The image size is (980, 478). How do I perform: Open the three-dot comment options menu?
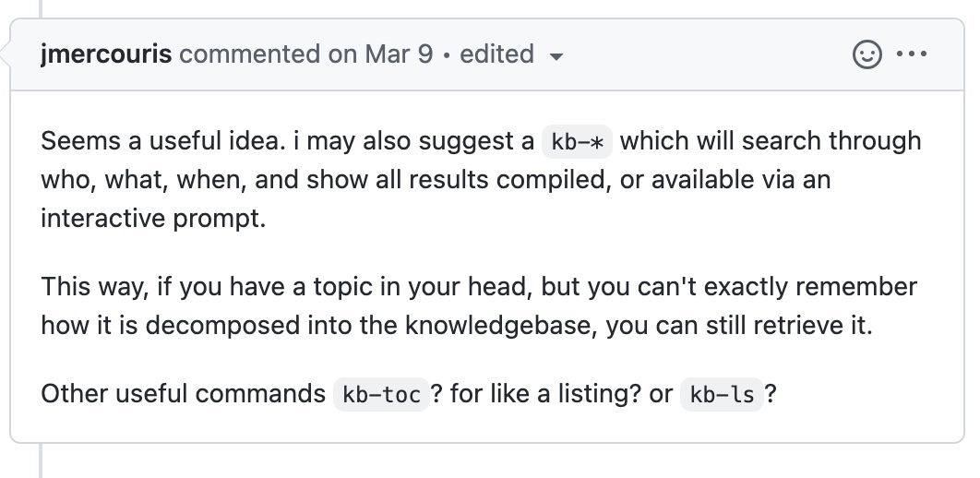point(911,54)
